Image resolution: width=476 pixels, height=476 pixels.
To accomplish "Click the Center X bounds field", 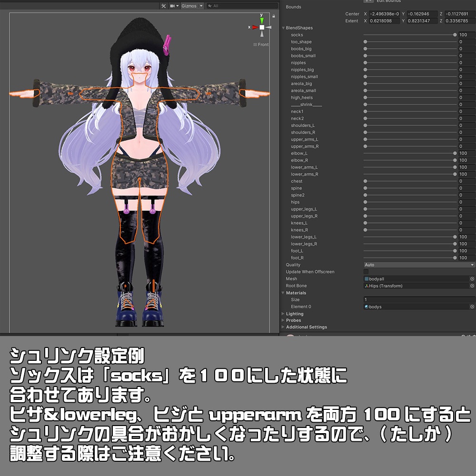I will tap(384, 14).
